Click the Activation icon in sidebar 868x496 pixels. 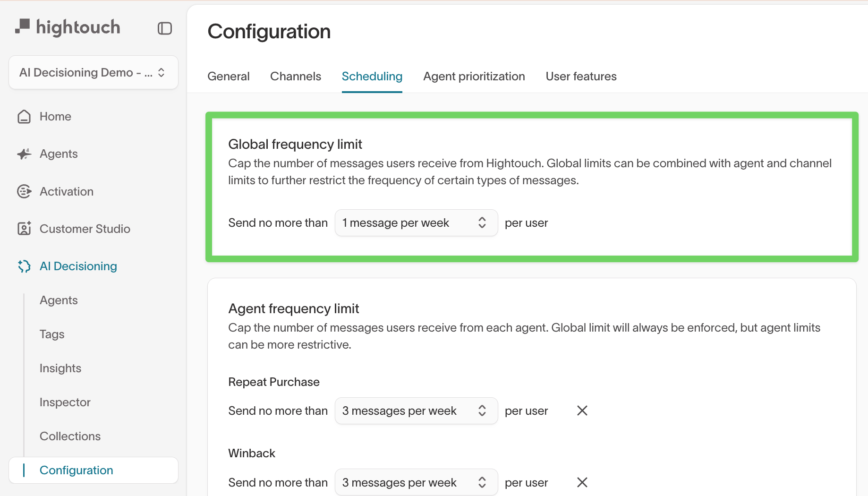pos(24,191)
